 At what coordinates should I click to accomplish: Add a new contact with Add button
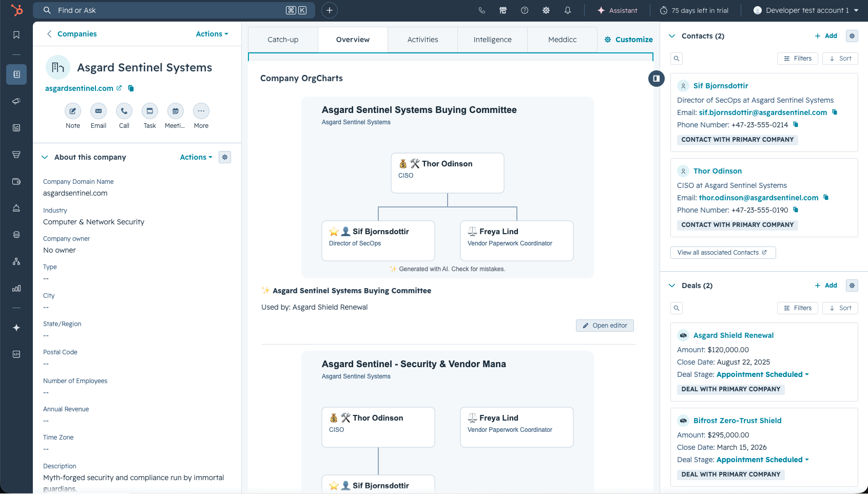coord(826,36)
